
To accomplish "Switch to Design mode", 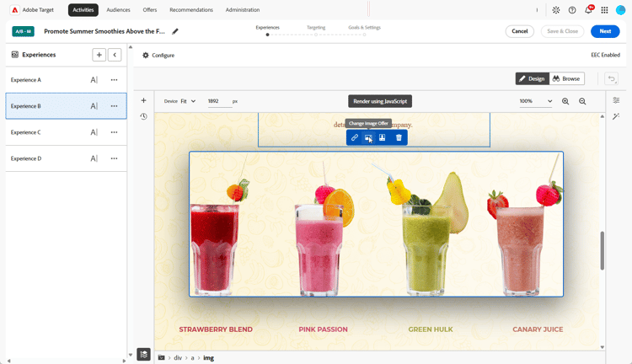I will tap(532, 78).
